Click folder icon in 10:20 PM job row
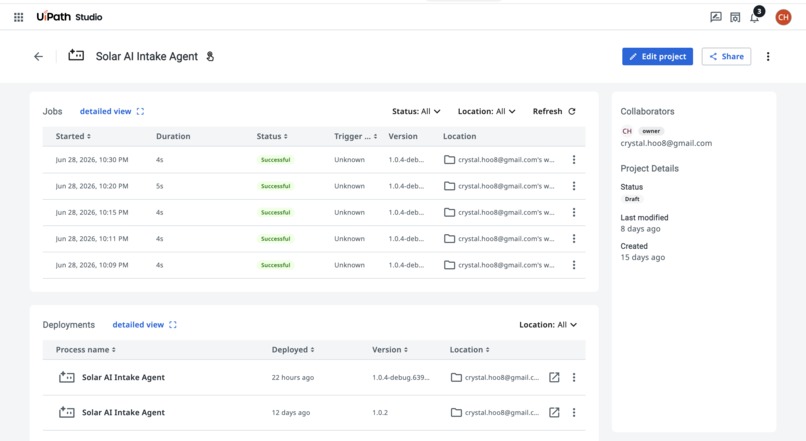806x441 pixels. click(449, 186)
